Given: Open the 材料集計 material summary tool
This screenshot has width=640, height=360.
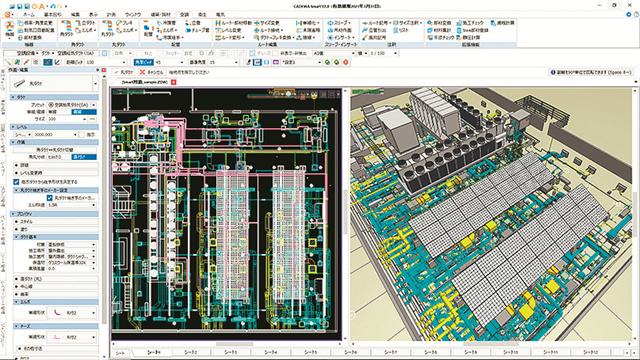Looking at the screenshot, I should coord(439,30).
